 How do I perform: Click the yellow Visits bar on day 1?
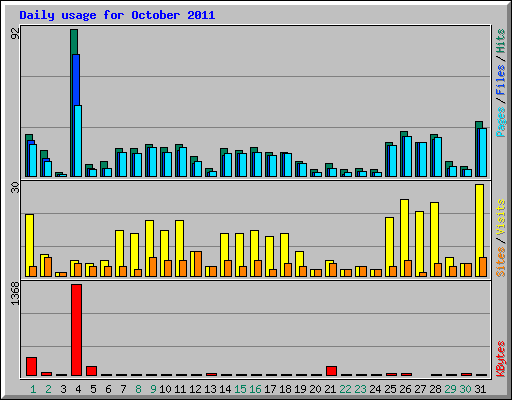tap(29, 240)
